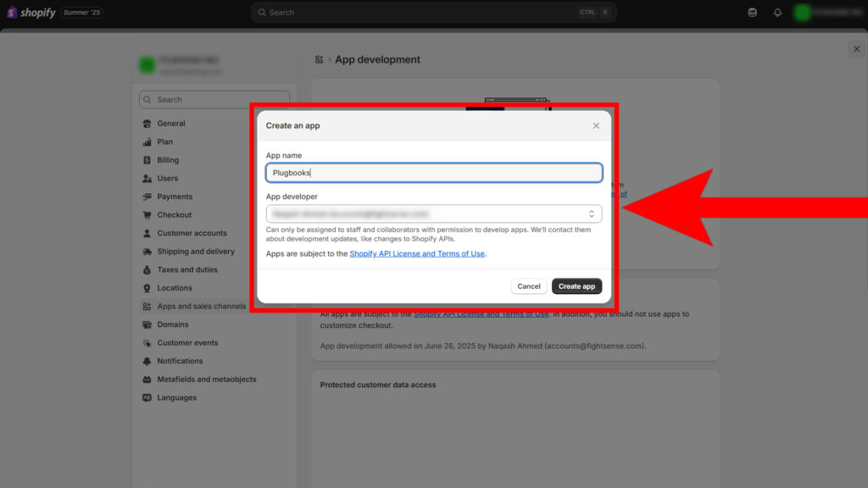
Task: Click the Customer events sparkle icon
Action: [x=147, y=342]
